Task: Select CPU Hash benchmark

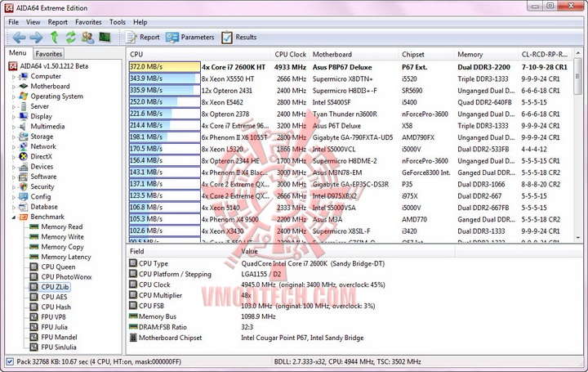Action: [56, 307]
